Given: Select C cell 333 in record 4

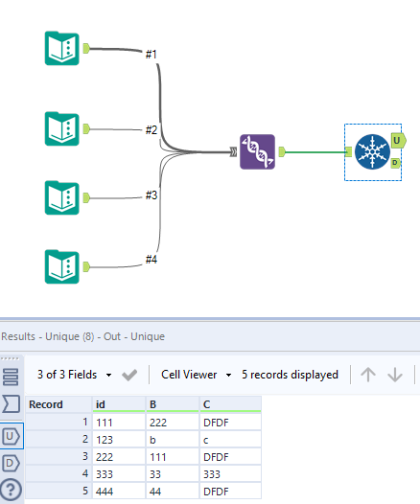Looking at the screenshot, I should (x=230, y=473).
